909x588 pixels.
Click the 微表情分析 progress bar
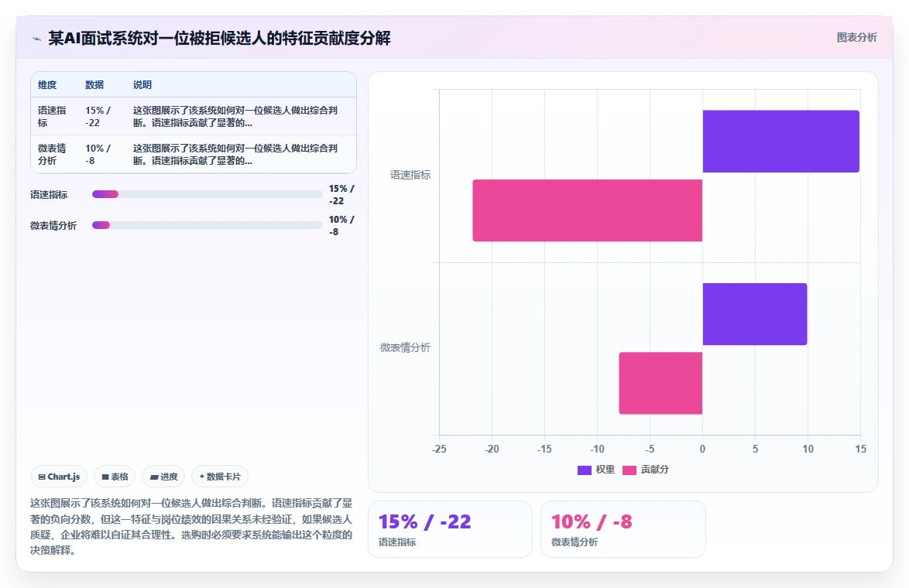point(207,225)
